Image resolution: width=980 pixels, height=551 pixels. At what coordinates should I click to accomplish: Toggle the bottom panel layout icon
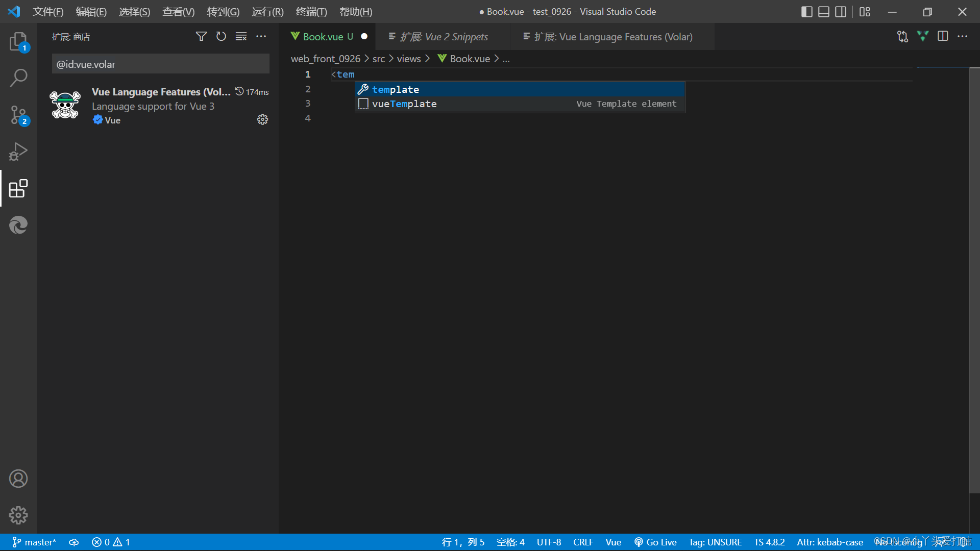(823, 12)
